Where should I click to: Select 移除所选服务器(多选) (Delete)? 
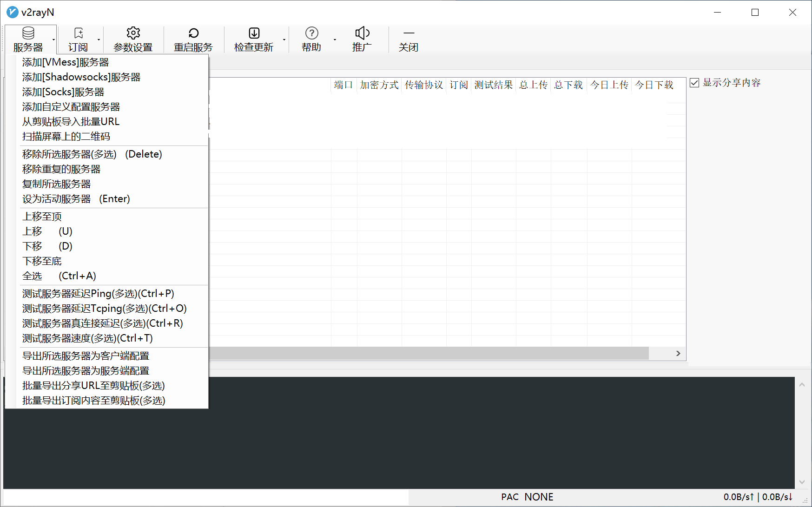(112, 154)
